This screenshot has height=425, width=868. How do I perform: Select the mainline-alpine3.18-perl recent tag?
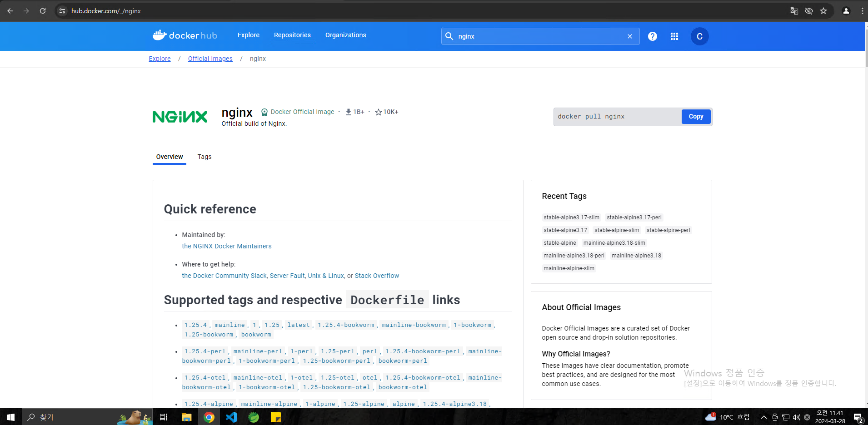click(x=574, y=256)
